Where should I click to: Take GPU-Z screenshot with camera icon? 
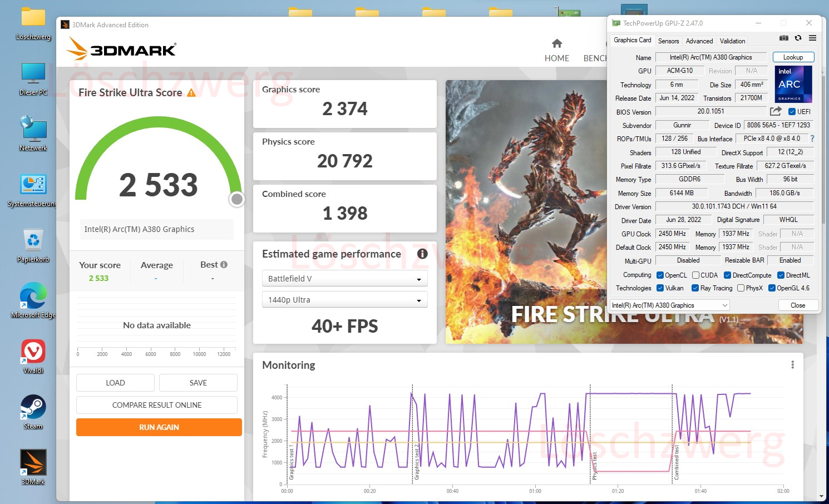pyautogui.click(x=783, y=38)
